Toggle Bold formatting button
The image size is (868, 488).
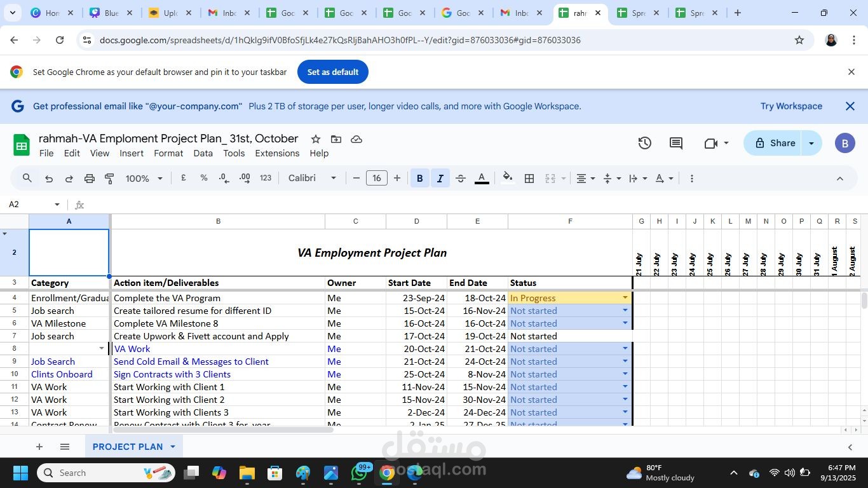(419, 179)
